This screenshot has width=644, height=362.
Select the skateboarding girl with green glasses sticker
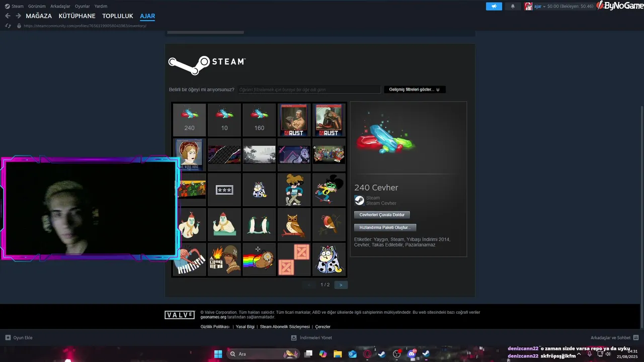[x=329, y=190]
